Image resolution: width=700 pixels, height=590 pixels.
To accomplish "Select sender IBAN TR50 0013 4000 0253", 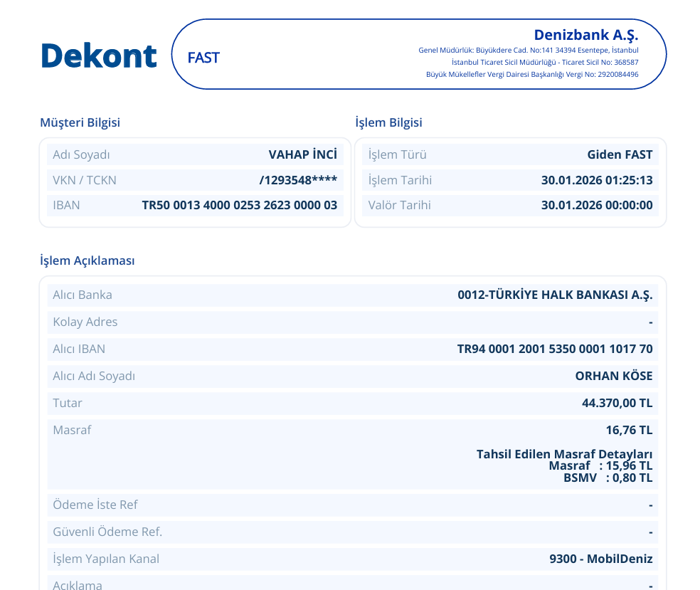I will (x=239, y=205).
